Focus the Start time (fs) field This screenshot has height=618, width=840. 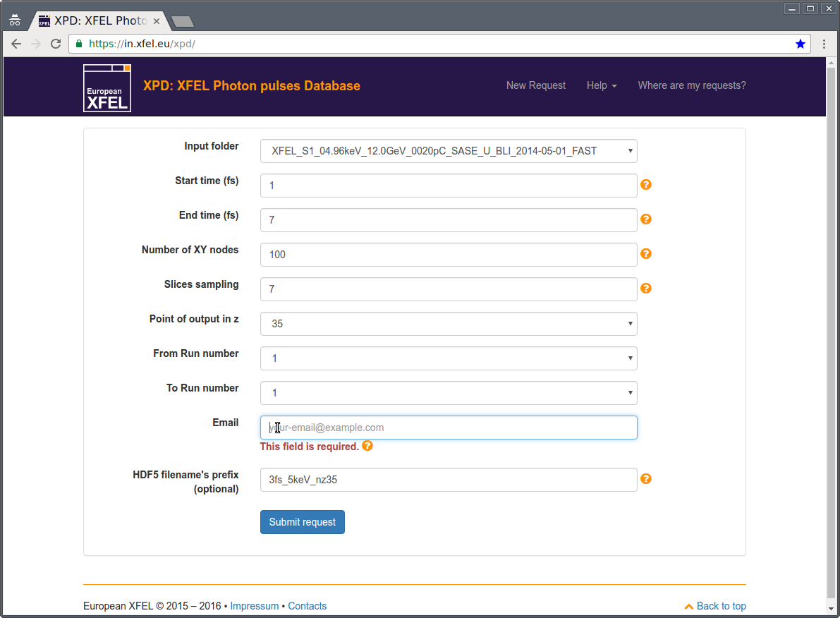(449, 186)
